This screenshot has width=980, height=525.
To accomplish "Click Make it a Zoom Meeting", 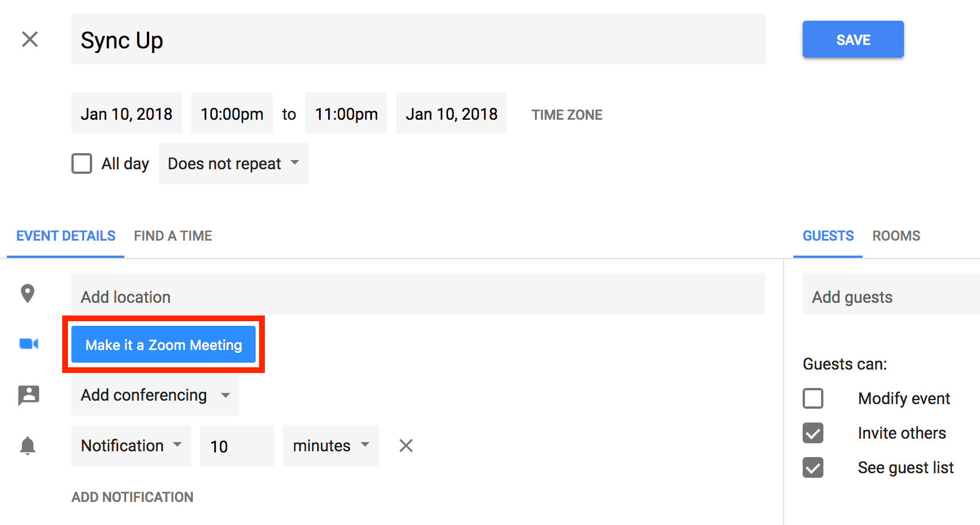I will pyautogui.click(x=163, y=344).
